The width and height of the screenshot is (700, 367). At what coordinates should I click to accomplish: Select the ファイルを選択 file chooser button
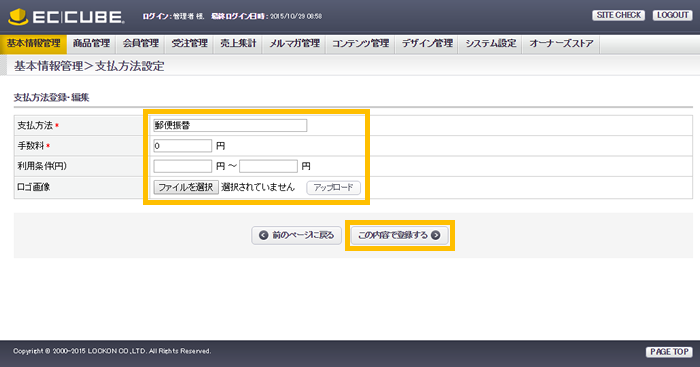tap(186, 187)
